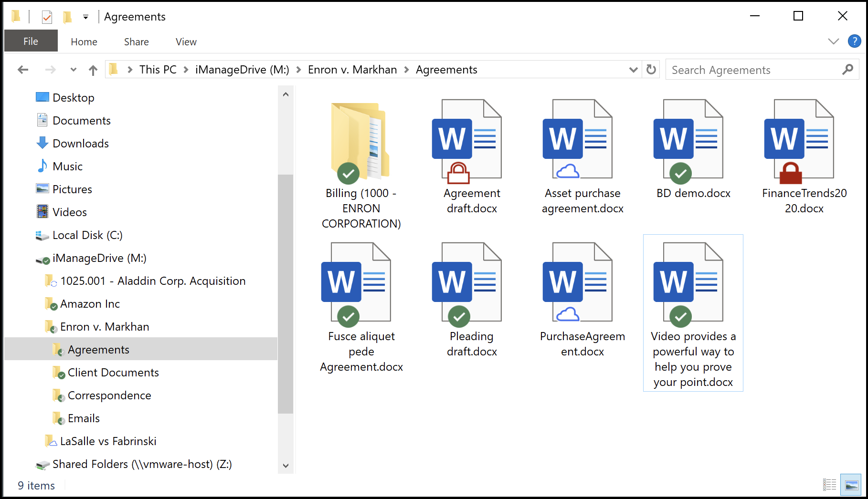Refresh the current folder view
Image resolution: width=868 pixels, height=499 pixels.
[651, 70]
